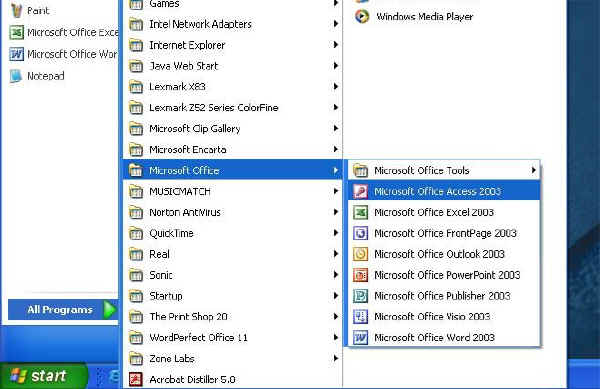Viewport: 600px width, 389px height.
Task: Click All Programs label
Action: [x=60, y=309]
